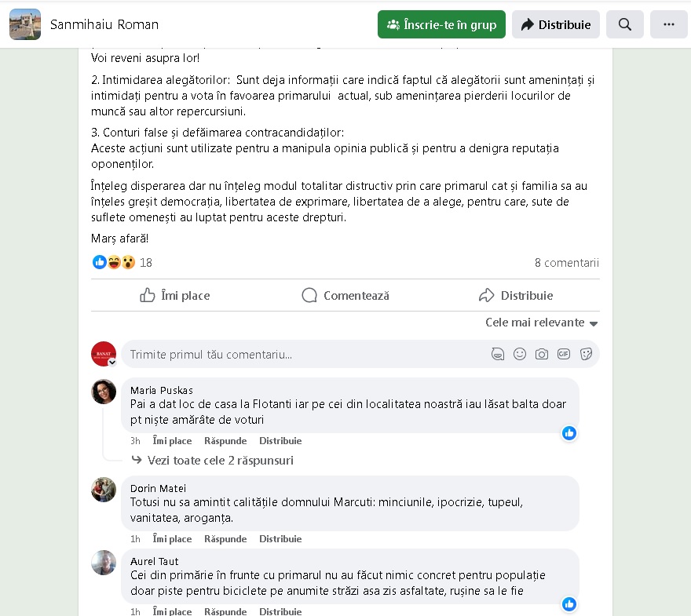This screenshot has width=691, height=616.
Task: Click like reaction on Maria Puskas comment
Action: [569, 433]
